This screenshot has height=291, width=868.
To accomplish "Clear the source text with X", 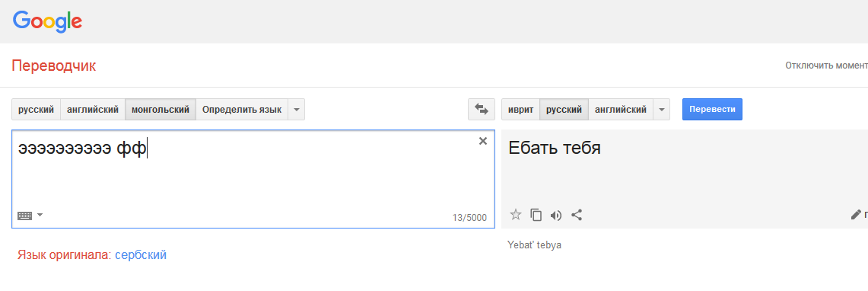I will point(483,142).
